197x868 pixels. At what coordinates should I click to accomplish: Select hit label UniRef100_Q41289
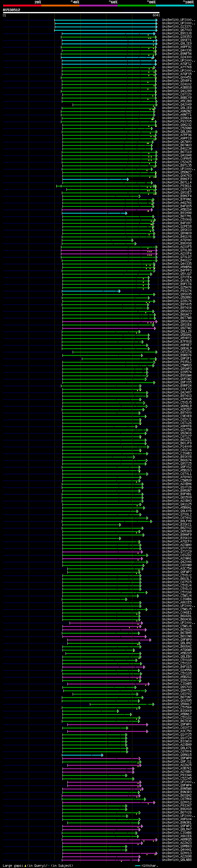(x=176, y=91)
